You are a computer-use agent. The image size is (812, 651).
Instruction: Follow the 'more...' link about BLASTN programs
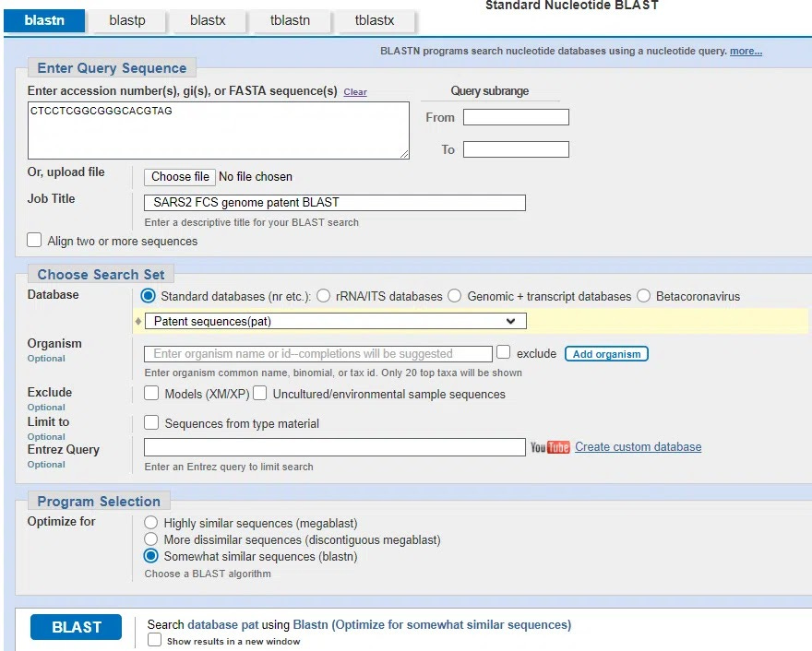(746, 52)
